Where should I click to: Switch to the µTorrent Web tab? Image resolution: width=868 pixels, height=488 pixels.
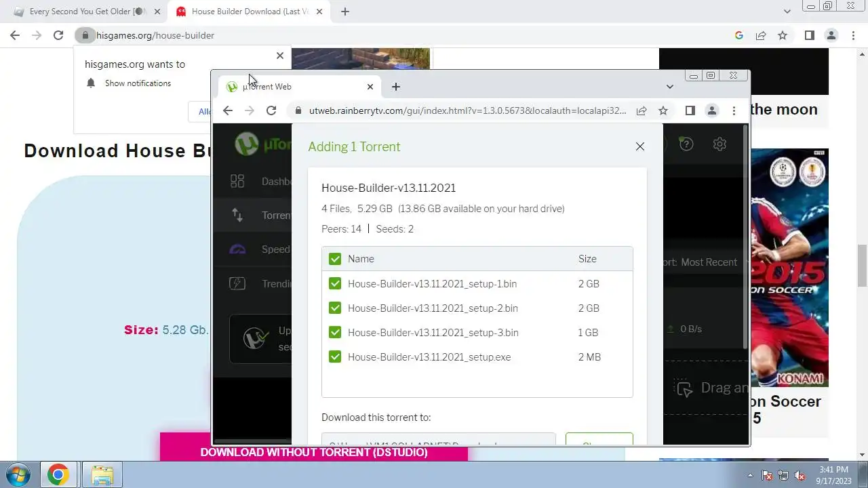pyautogui.click(x=298, y=87)
